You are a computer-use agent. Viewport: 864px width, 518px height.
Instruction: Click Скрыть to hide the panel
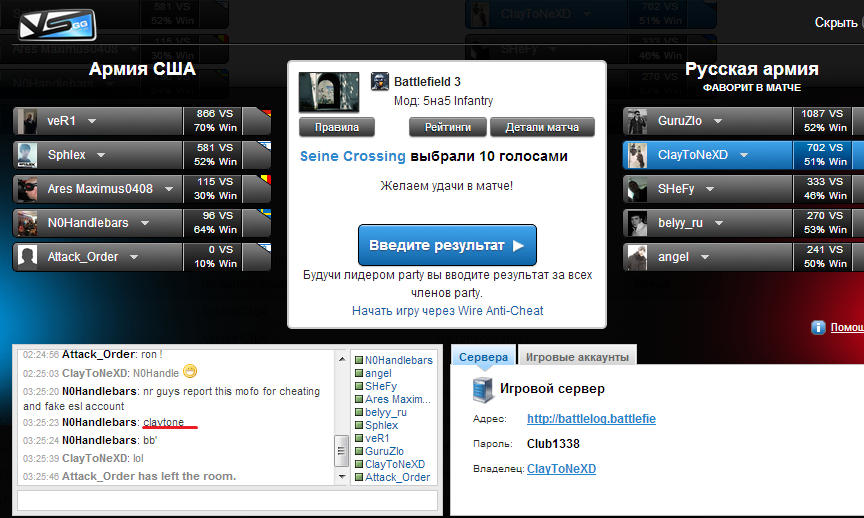click(836, 23)
